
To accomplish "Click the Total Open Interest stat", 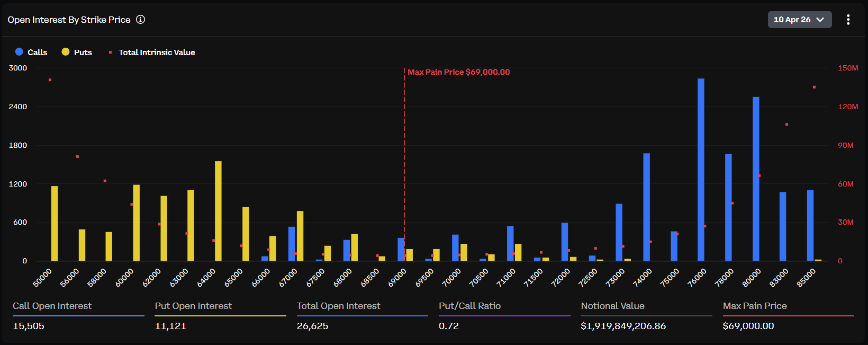I will (x=338, y=306).
